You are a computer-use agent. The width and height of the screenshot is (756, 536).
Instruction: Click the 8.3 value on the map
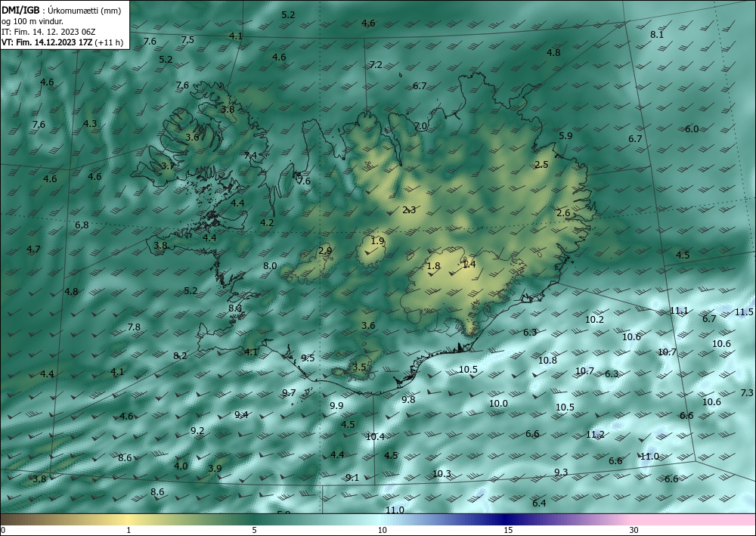235,308
